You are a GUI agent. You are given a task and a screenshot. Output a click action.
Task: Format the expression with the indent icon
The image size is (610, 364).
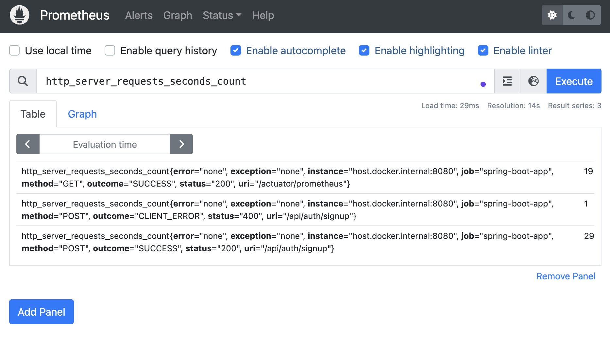coord(507,81)
